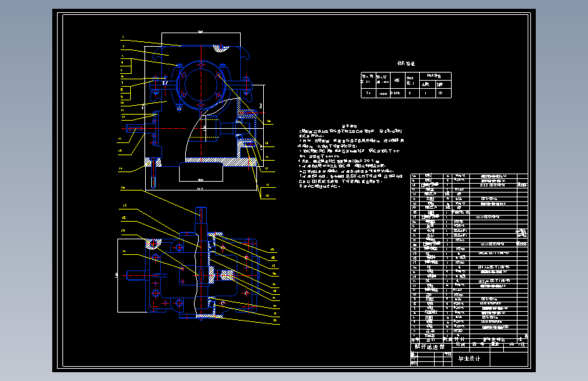Click the left protruding shaft in top view
The width and height of the screenshot is (588, 381).
pyautogui.click(x=136, y=275)
